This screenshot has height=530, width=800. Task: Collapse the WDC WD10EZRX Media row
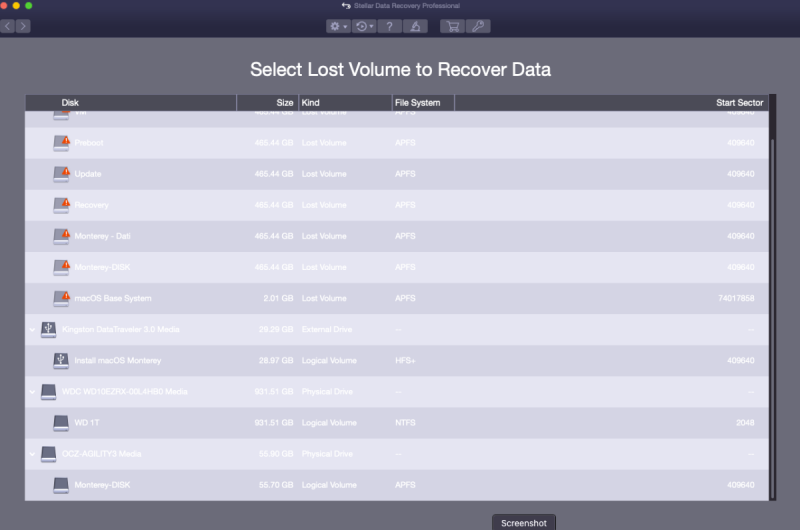pyautogui.click(x=32, y=392)
